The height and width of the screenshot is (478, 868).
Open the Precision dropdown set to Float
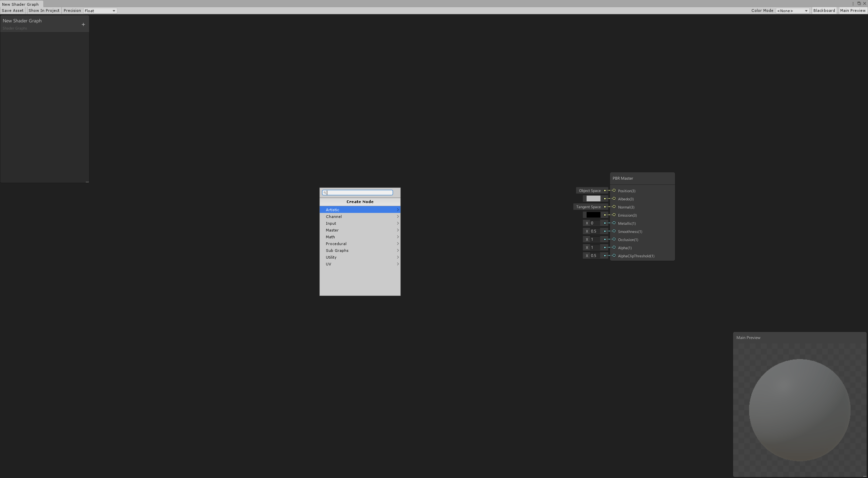(x=100, y=11)
